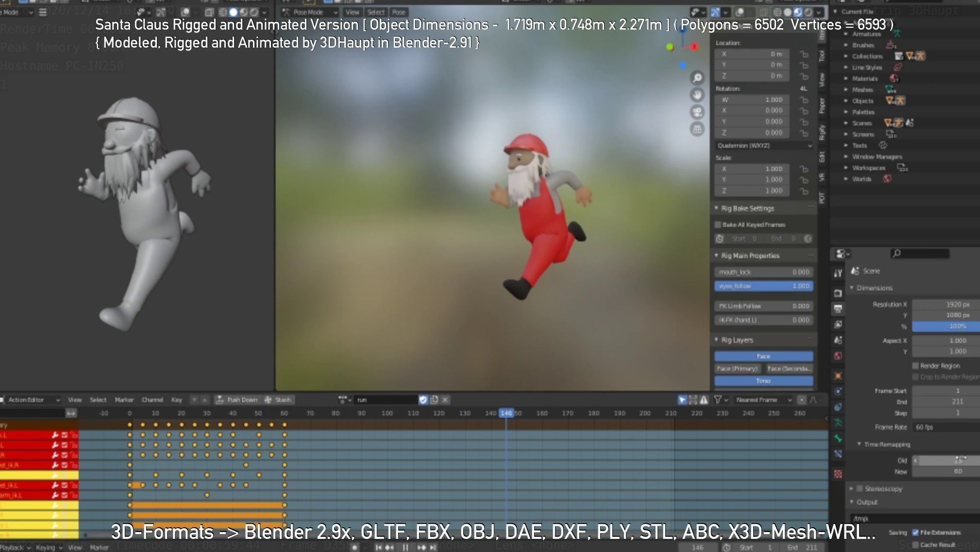This screenshot has width=980, height=552.
Task: Open the Armature data properties tab icon
Action: click(x=838, y=423)
